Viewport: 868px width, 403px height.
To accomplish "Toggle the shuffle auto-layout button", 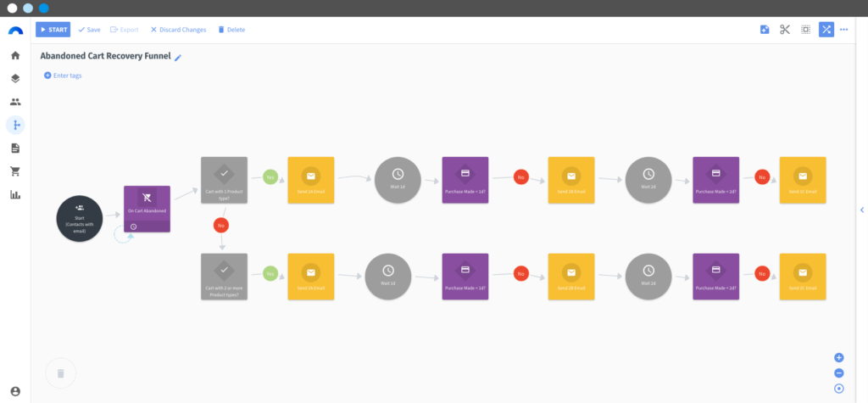I will 826,30.
